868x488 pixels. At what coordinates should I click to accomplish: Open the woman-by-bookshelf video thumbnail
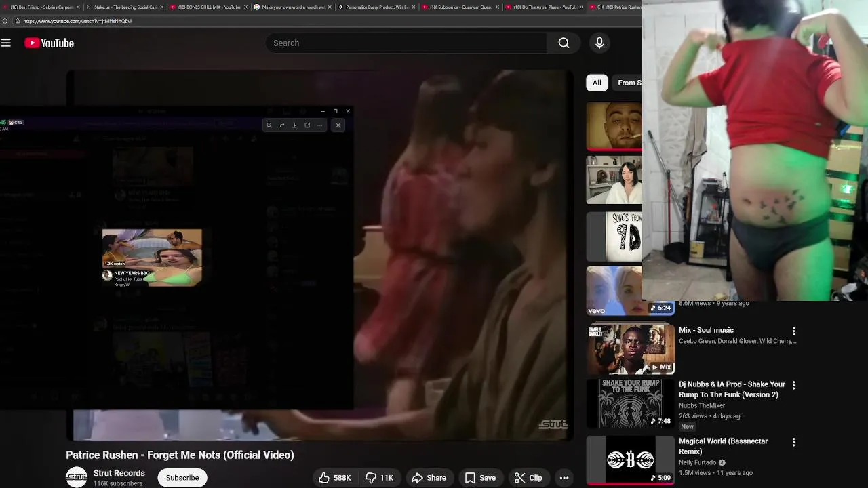(x=614, y=180)
